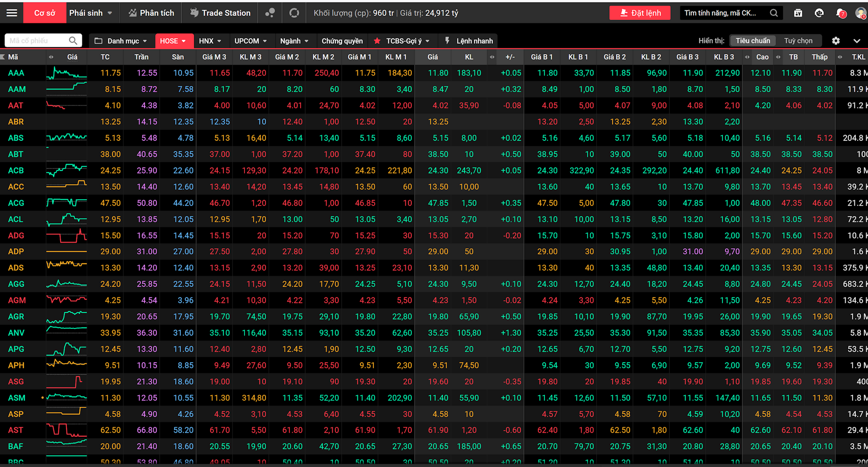Click ACB ask price 24.30 in Giá B 1
Image resolution: width=868 pixels, height=467 pixels.
pyautogui.click(x=547, y=170)
